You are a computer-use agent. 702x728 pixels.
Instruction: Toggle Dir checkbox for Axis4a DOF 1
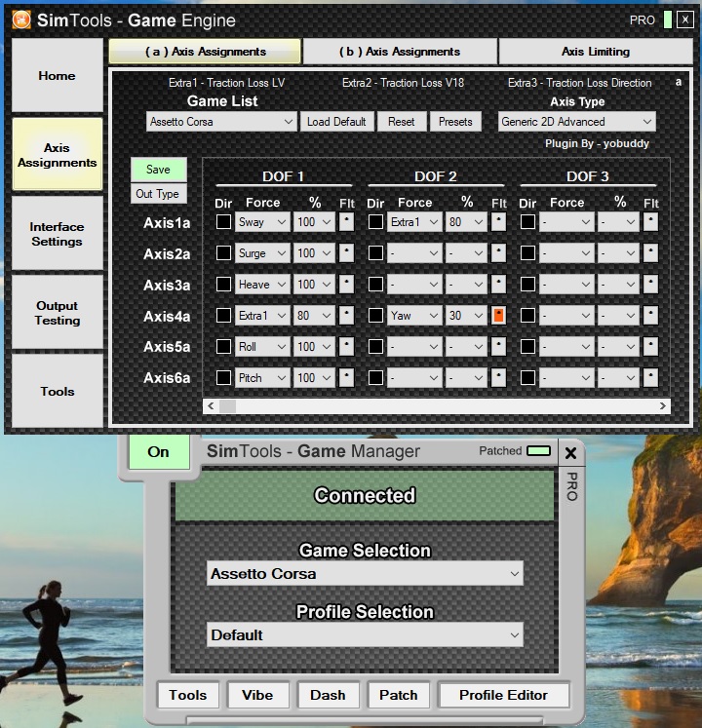click(x=223, y=316)
